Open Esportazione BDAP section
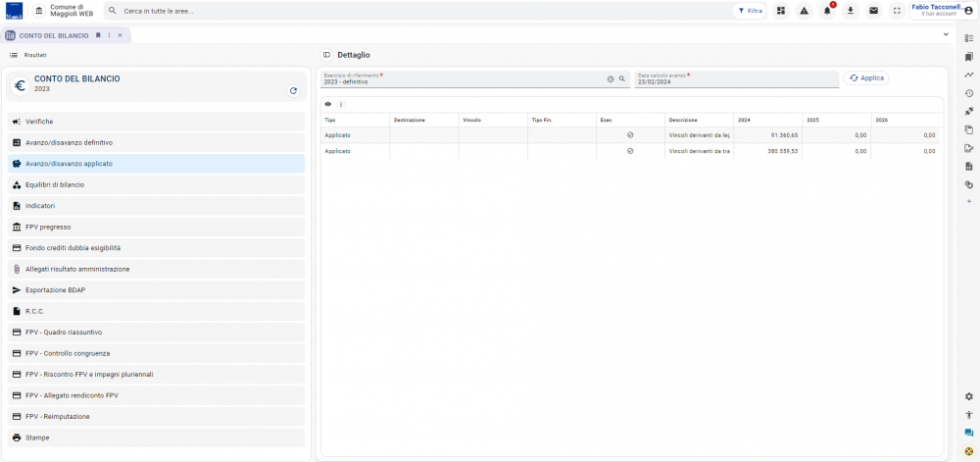 tap(156, 290)
